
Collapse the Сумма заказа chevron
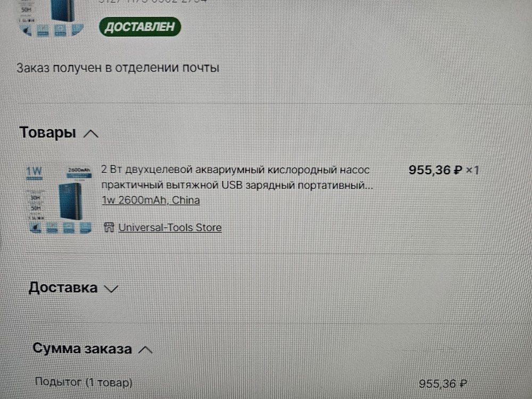(146, 350)
